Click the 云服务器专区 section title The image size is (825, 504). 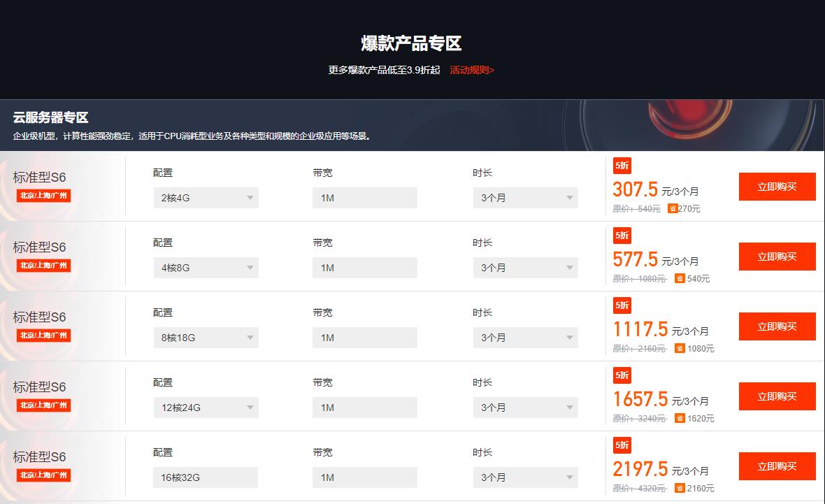pyautogui.click(x=50, y=117)
